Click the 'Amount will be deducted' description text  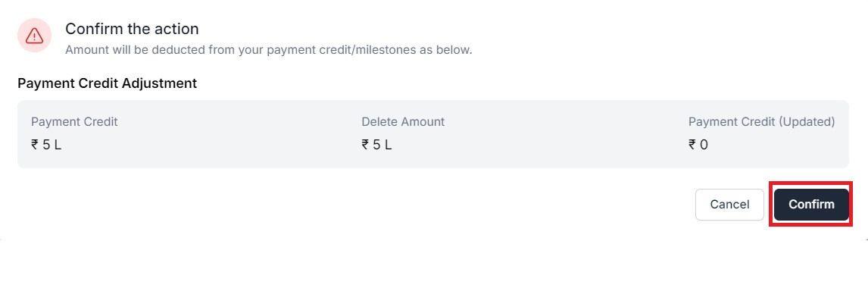pyautogui.click(x=268, y=50)
